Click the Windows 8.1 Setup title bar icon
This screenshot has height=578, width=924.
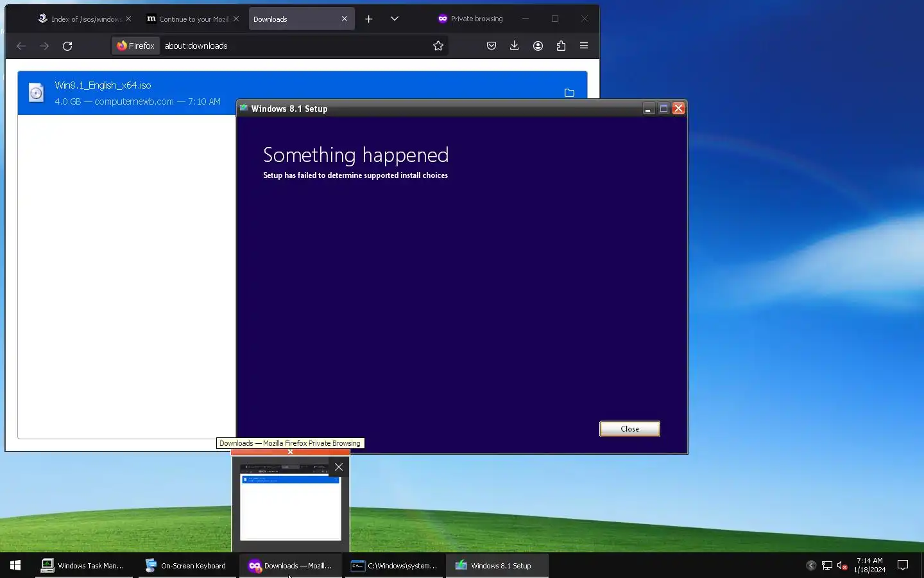tap(244, 108)
